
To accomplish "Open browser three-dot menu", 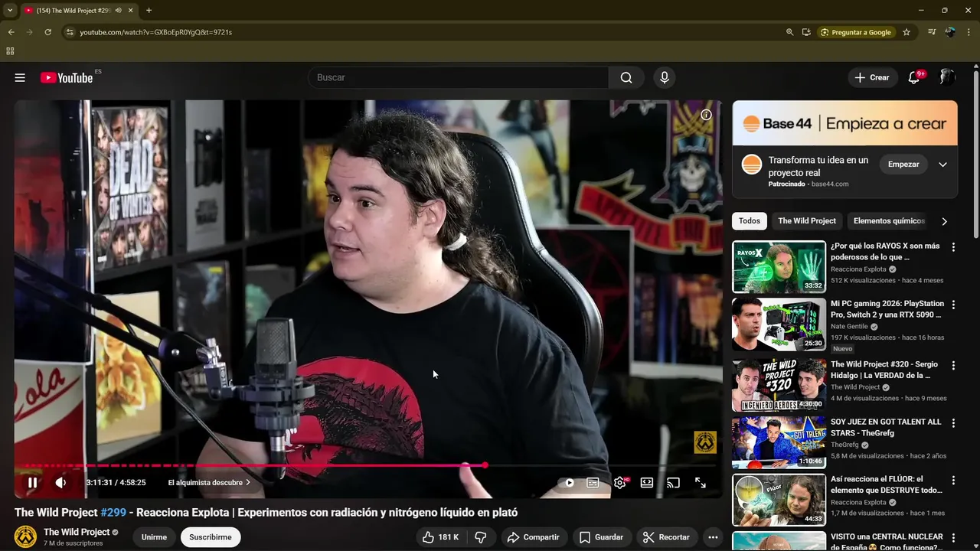I will [x=969, y=32].
